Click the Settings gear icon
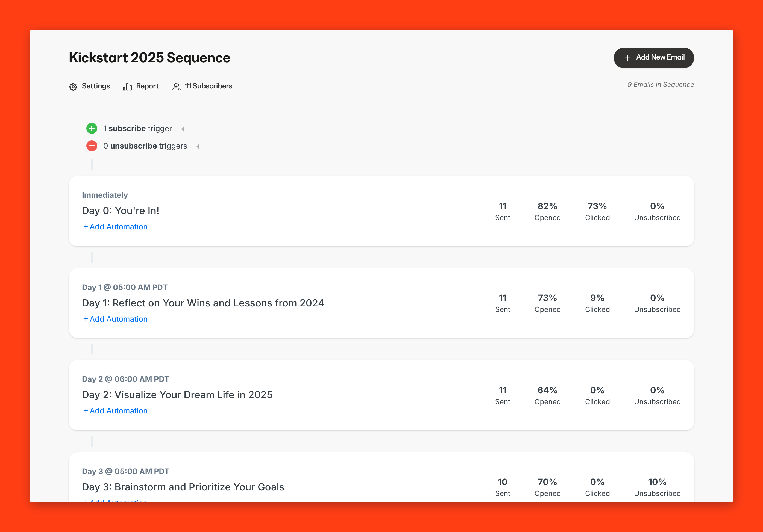763x532 pixels. (73, 87)
